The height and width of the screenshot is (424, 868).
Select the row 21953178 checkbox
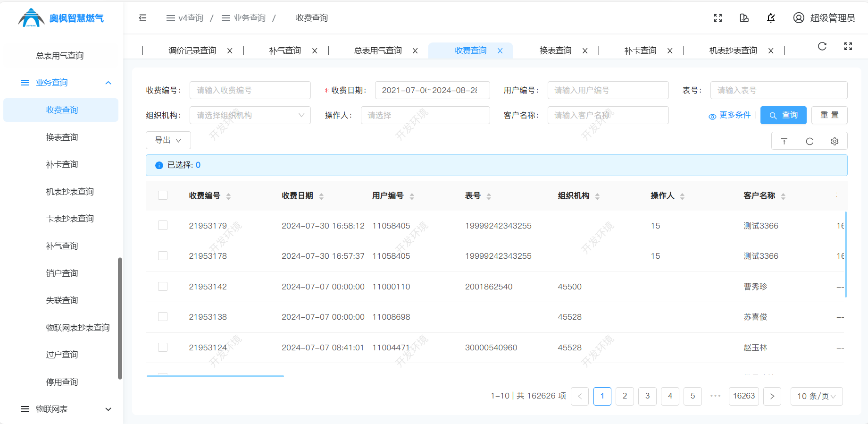(x=163, y=255)
